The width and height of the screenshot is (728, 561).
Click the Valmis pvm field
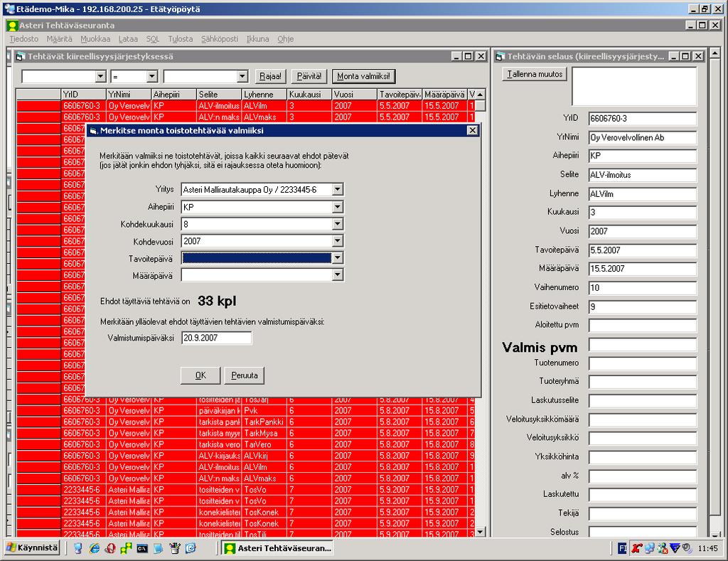pos(643,344)
